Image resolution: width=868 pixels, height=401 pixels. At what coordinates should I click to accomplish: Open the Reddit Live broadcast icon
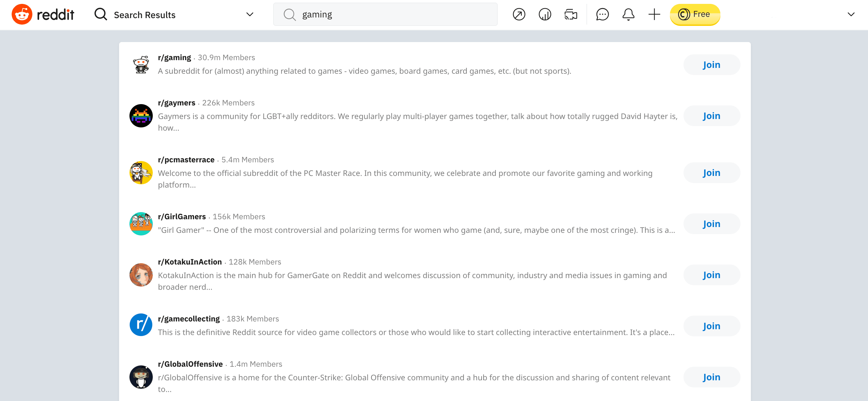pos(571,15)
